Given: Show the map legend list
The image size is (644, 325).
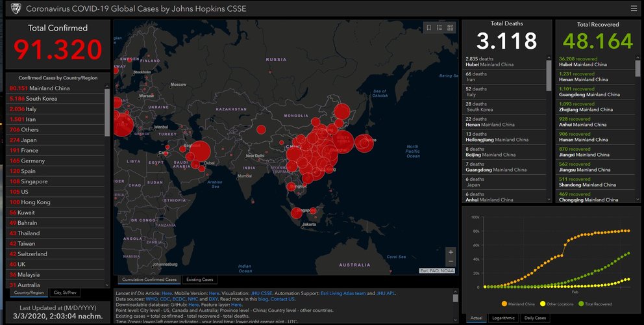Looking at the screenshot, I should pos(440,27).
